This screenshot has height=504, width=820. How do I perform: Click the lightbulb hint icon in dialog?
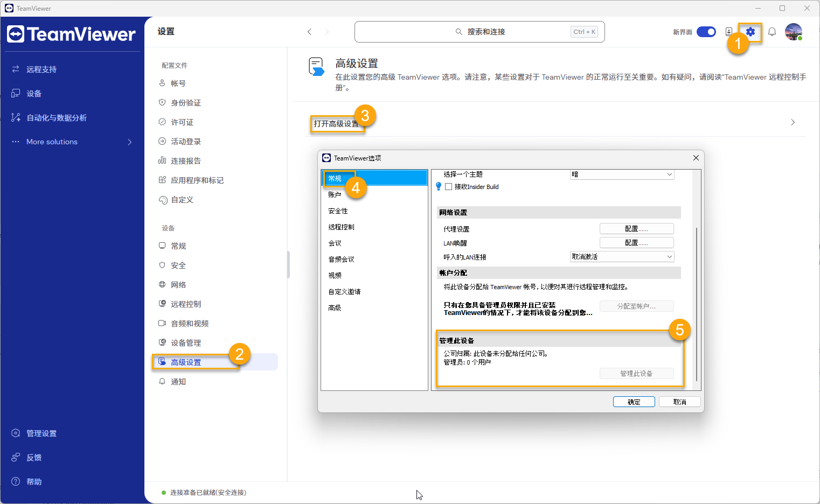tap(439, 186)
